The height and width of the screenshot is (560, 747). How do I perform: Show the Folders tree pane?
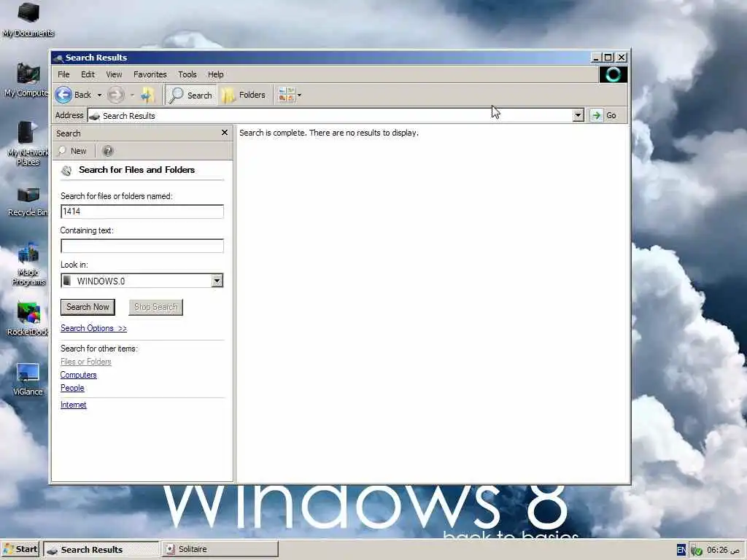coord(244,95)
